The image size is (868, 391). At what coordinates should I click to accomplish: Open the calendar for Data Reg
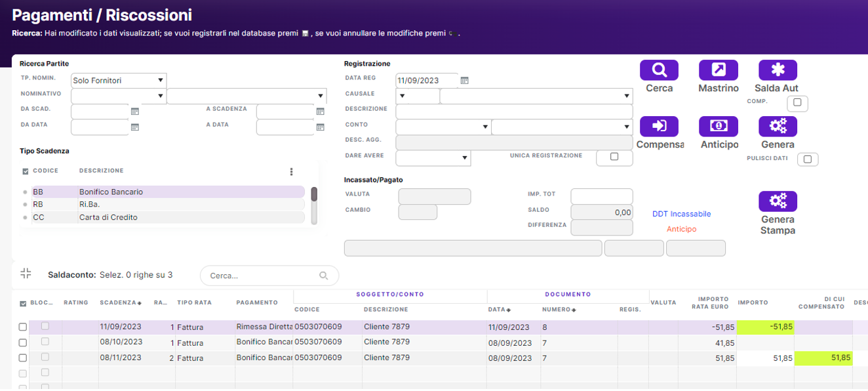point(464,81)
